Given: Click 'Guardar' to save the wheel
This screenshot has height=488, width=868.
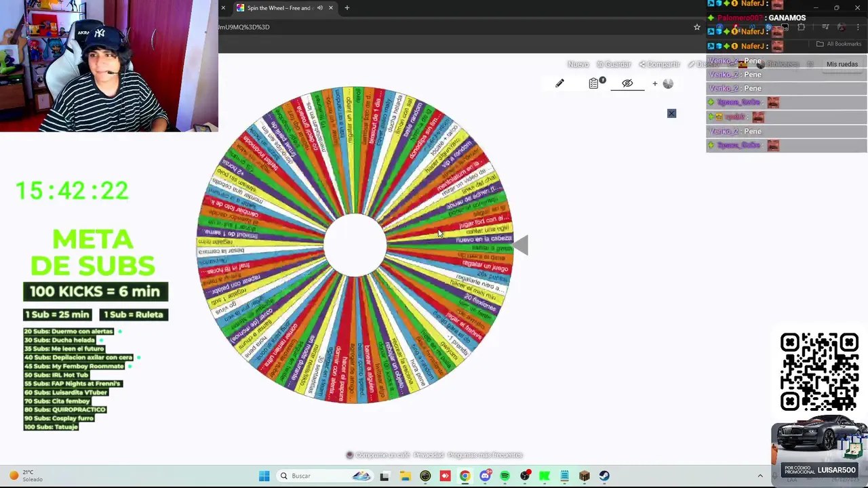Looking at the screenshot, I should (614, 64).
